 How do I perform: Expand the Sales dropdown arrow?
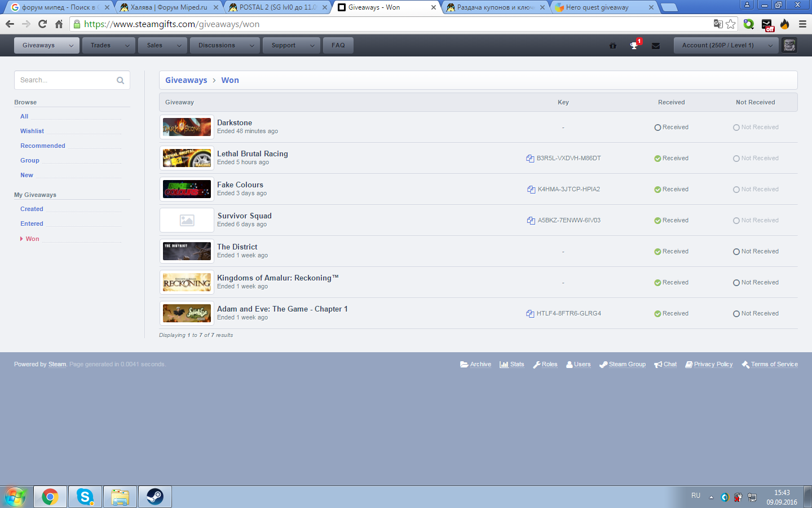click(x=179, y=46)
